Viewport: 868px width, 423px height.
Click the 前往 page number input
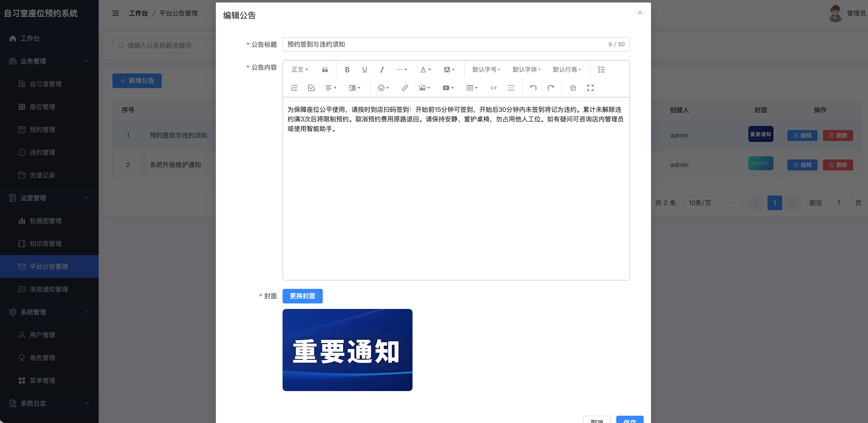[838, 203]
